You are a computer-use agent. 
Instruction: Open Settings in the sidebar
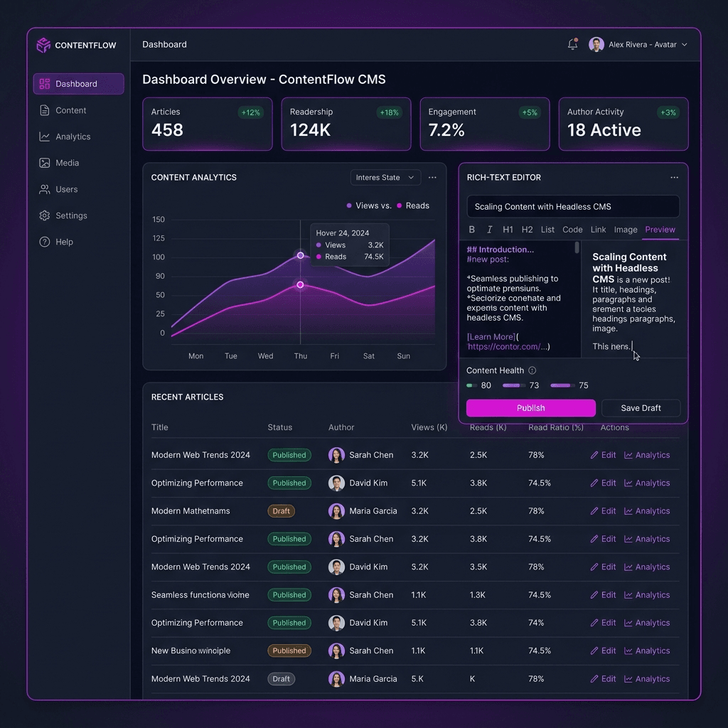[x=78, y=215]
